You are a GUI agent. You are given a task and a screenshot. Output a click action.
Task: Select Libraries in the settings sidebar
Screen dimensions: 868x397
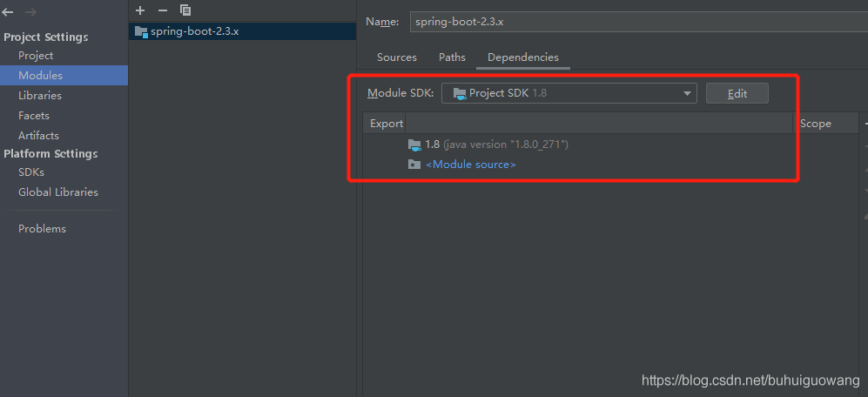40,96
